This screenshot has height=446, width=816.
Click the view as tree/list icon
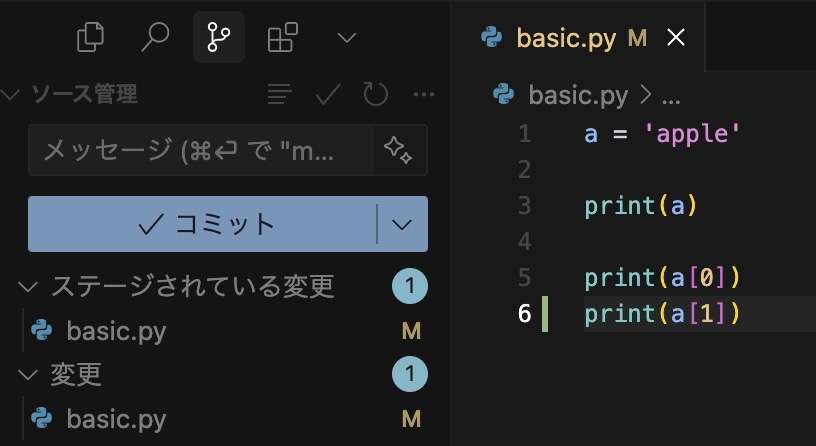tap(279, 94)
